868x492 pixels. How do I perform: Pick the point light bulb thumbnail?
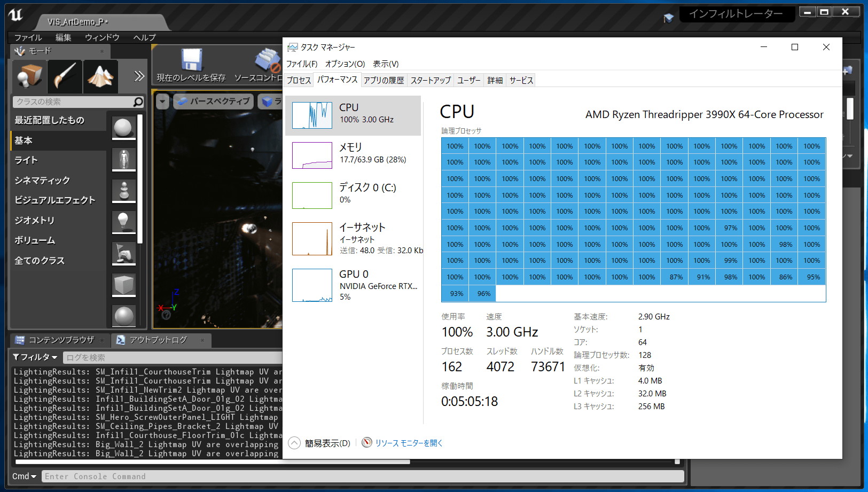click(123, 222)
